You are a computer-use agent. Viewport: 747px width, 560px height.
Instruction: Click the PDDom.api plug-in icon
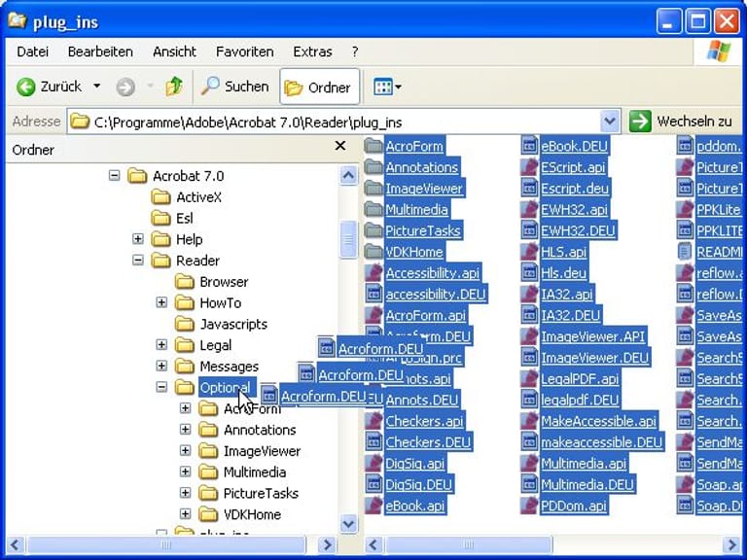pos(529,506)
